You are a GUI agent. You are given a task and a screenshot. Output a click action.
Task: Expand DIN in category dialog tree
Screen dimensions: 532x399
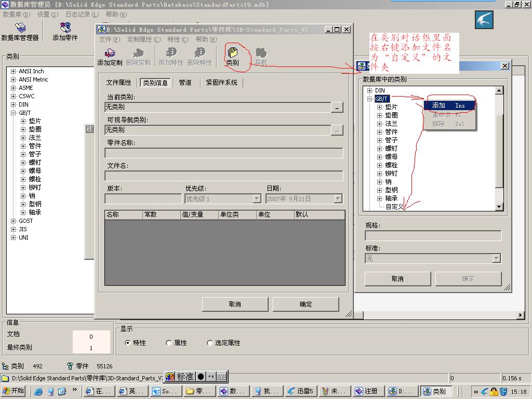(369, 90)
